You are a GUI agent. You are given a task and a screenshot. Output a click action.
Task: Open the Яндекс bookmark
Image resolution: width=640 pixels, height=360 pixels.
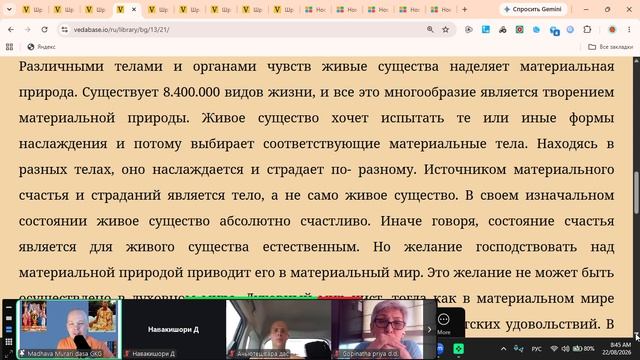(x=42, y=47)
